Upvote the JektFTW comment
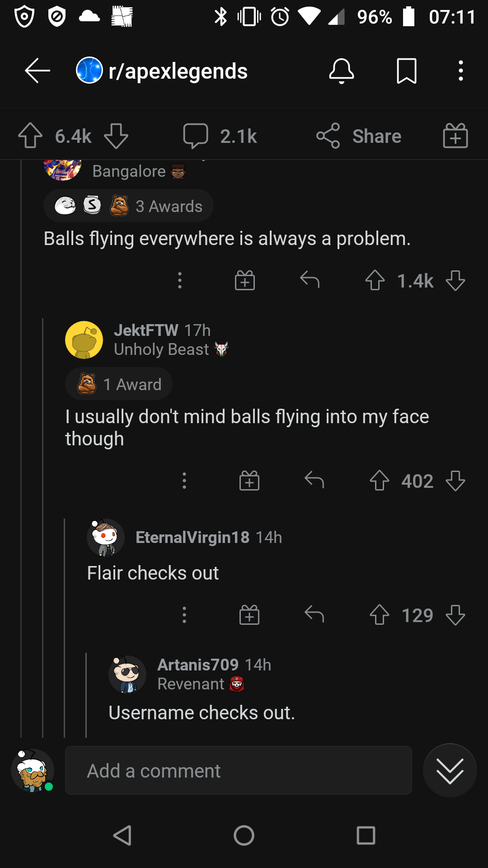This screenshot has width=488, height=868. tap(379, 481)
